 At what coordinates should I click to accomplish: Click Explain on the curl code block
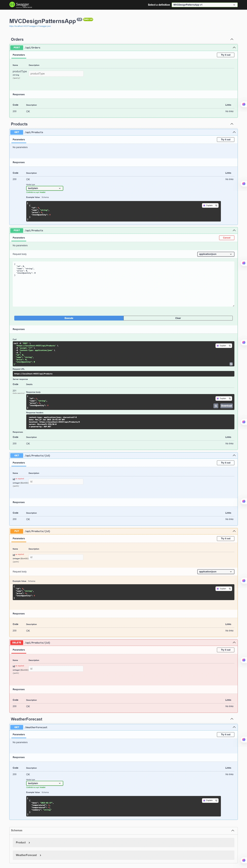222,346
